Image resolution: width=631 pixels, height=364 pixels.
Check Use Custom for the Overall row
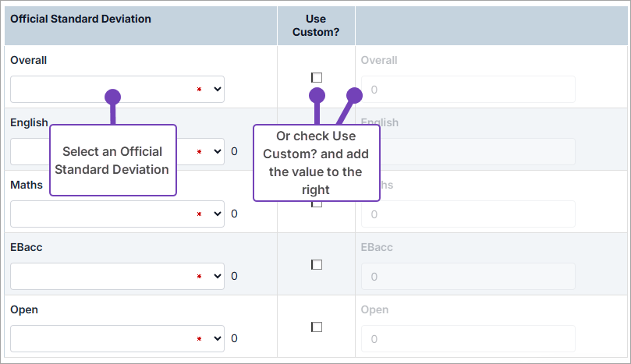click(316, 77)
